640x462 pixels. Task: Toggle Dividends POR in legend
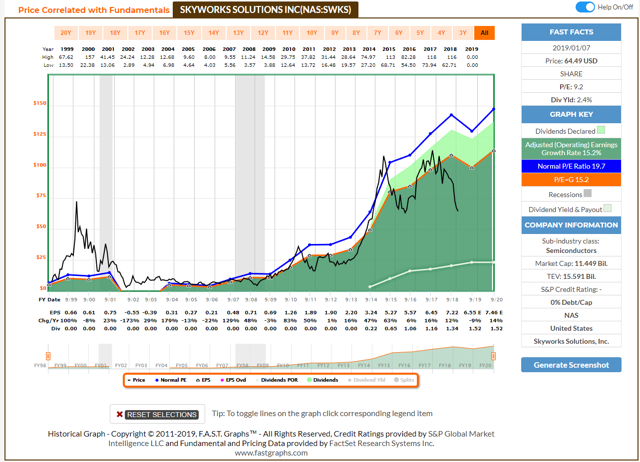[277, 380]
